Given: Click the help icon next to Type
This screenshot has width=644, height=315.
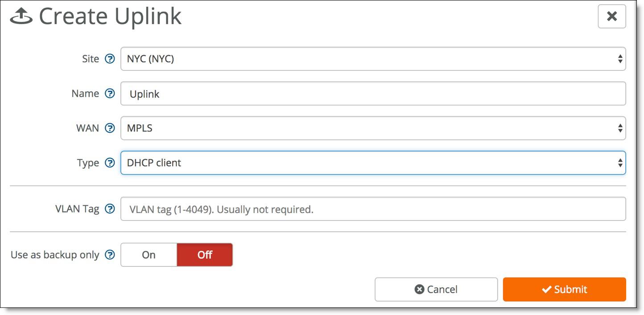Looking at the screenshot, I should pos(110,163).
